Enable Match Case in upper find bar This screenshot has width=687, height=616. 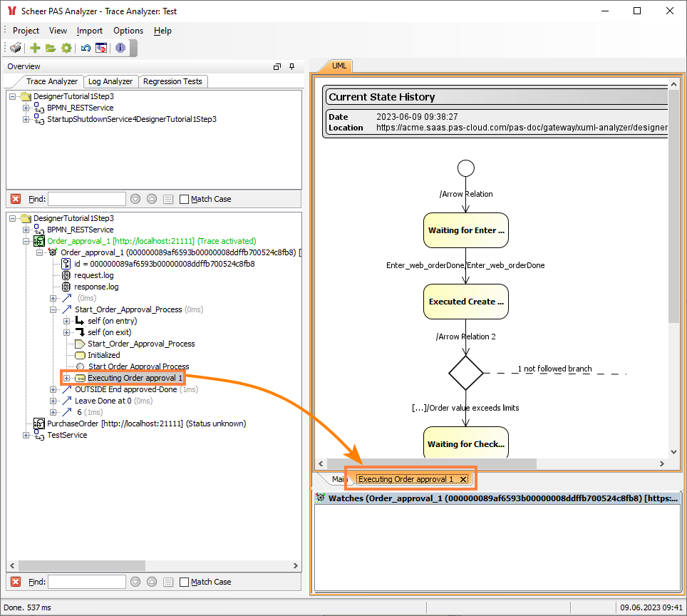185,199
